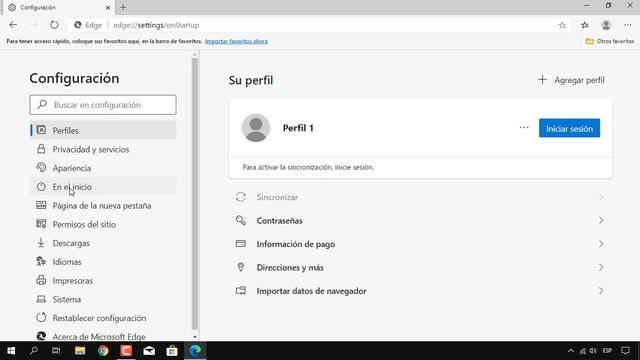The height and width of the screenshot is (360, 640).
Task: Expand the Información de pago chevron
Action: coord(601,244)
